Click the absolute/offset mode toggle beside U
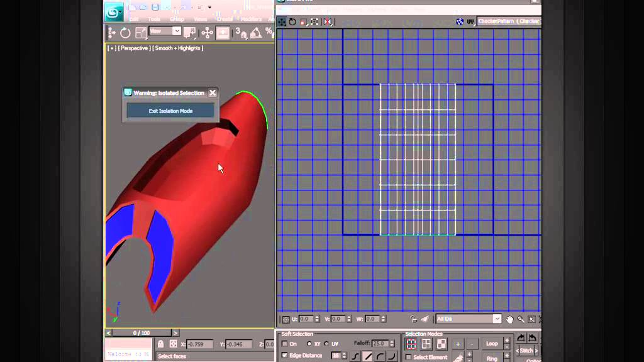This screenshot has height=362, width=644. [286, 319]
